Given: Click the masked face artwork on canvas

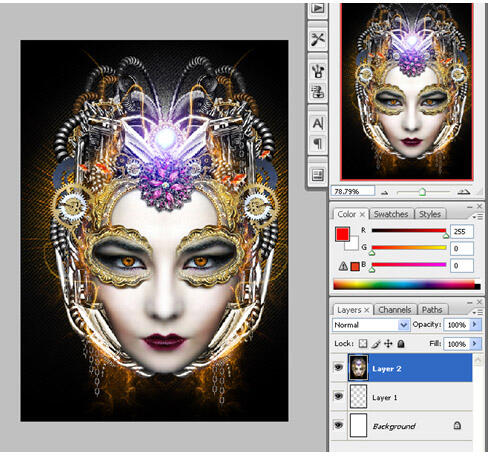Looking at the screenshot, I should point(154,231).
